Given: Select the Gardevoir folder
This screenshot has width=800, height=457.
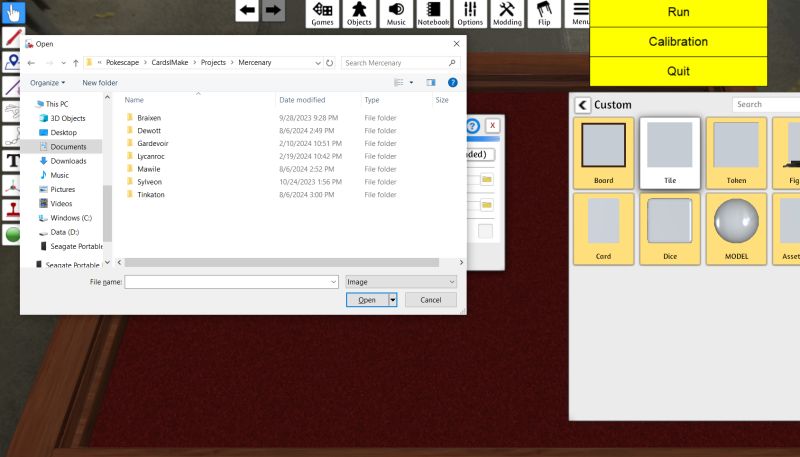Looking at the screenshot, I should click(x=153, y=143).
